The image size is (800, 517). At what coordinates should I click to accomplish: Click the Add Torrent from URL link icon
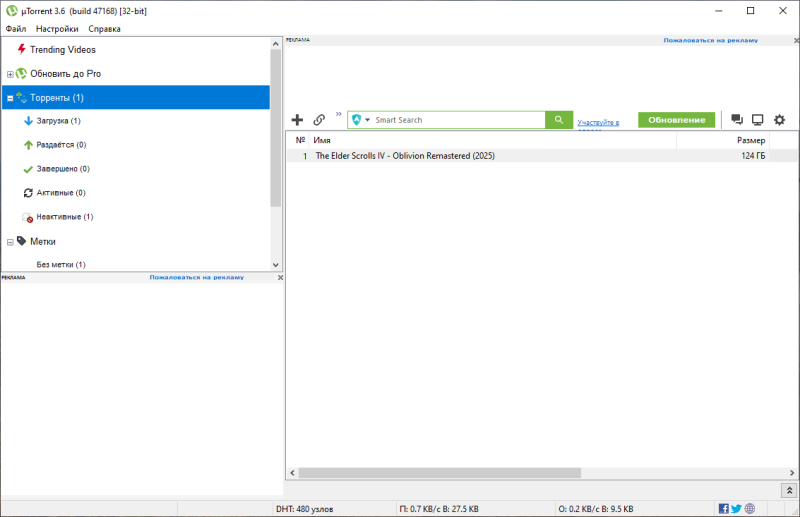[319, 120]
